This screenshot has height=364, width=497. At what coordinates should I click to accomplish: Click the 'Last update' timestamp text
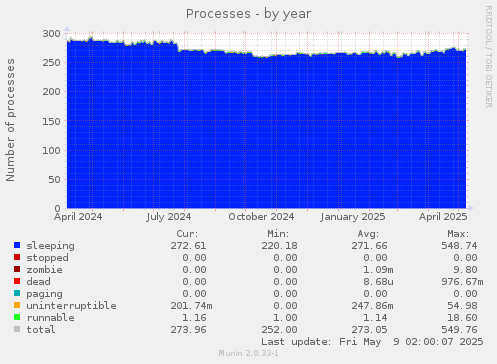coord(372,342)
